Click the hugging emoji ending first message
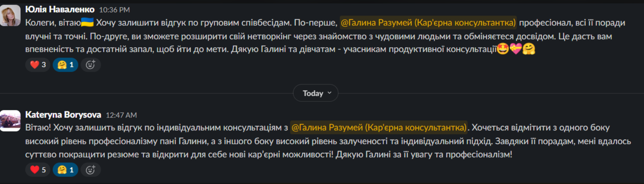Viewport: 644px width, 184px height. click(529, 49)
